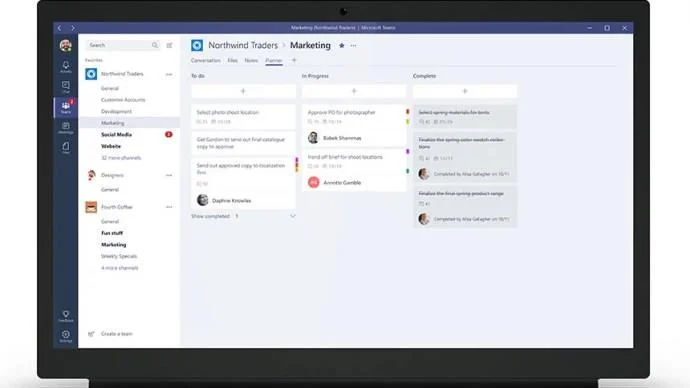
Task: Click the Designers team avatar
Action: [x=91, y=175]
